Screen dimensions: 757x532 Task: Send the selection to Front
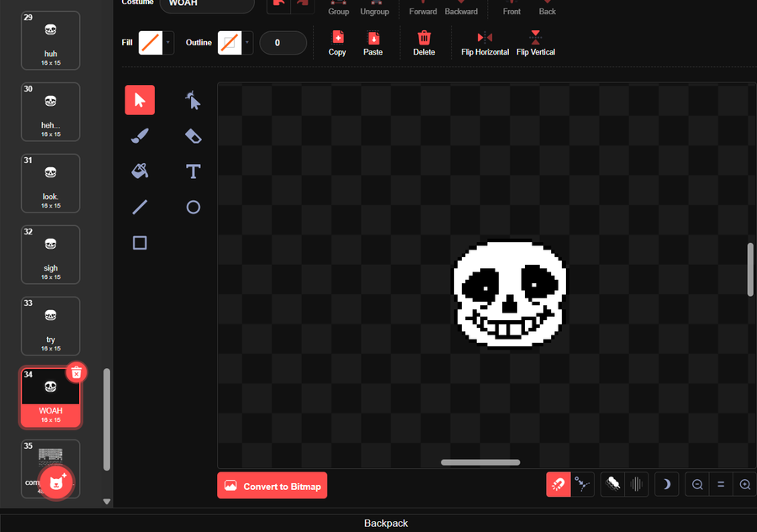tap(511, 8)
